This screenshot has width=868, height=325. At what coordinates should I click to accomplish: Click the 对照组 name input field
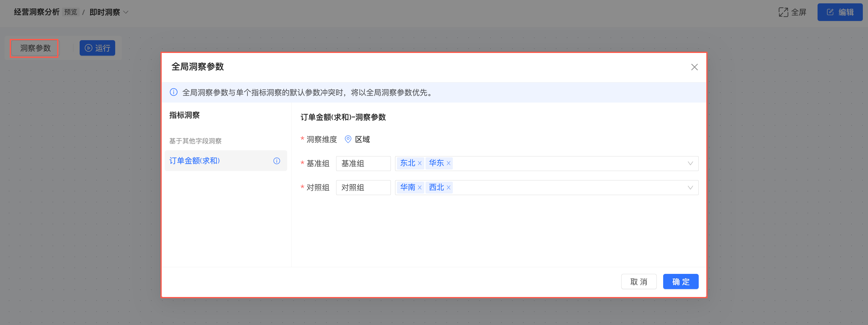(363, 188)
